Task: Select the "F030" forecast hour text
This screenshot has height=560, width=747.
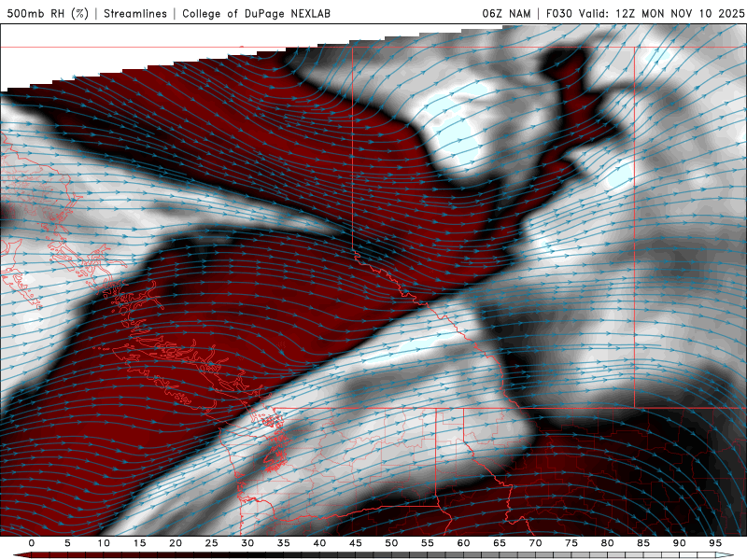Action: 558,13
